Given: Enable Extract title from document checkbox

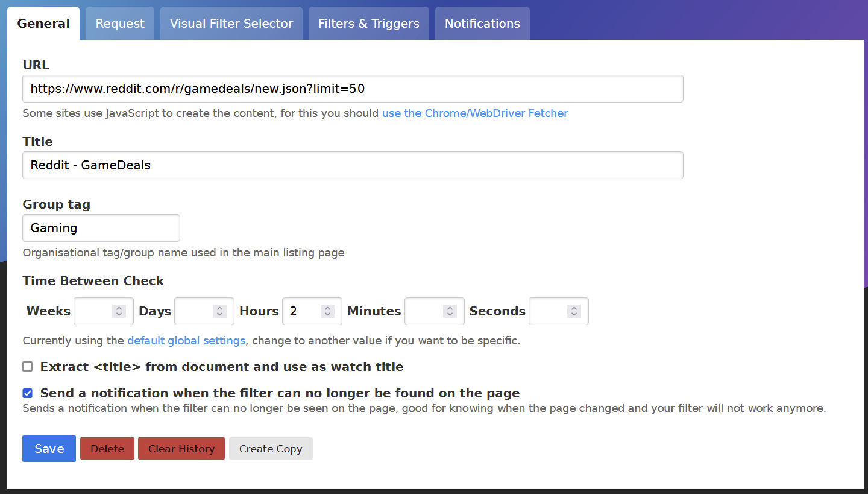Looking at the screenshot, I should (28, 367).
